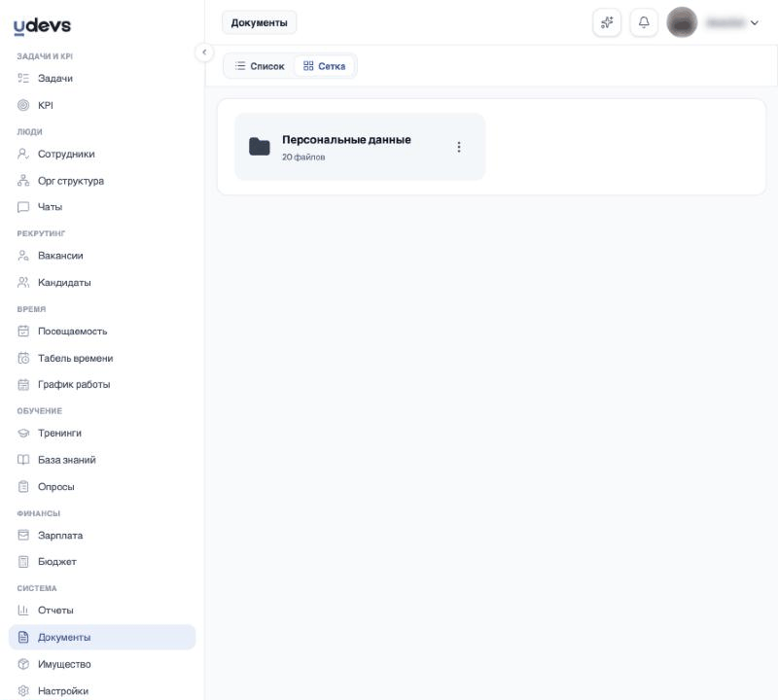The image size is (778, 700).
Task: Click the user avatar picture
Action: pyautogui.click(x=682, y=22)
